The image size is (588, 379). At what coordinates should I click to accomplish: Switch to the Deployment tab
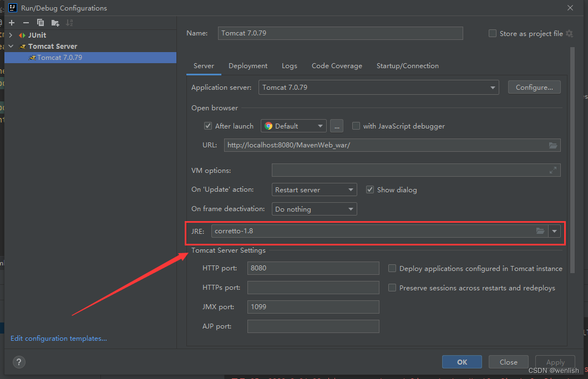tap(248, 66)
